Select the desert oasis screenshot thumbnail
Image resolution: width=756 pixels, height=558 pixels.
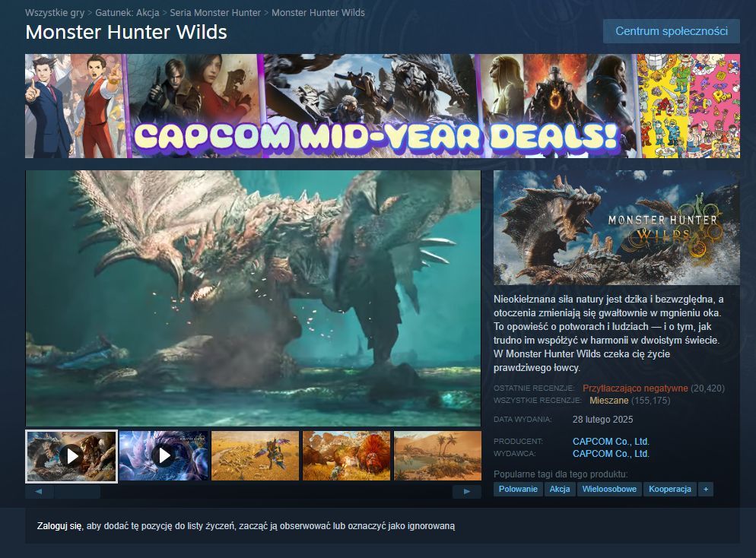pos(438,455)
